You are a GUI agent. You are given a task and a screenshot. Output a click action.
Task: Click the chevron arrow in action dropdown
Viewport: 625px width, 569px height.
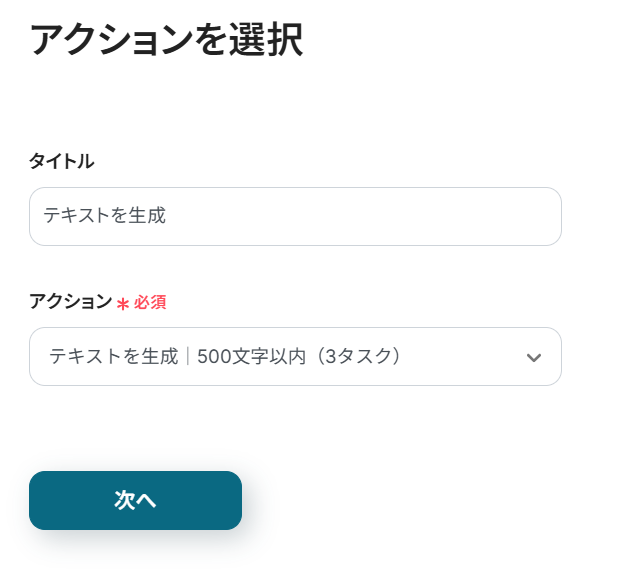point(534,357)
